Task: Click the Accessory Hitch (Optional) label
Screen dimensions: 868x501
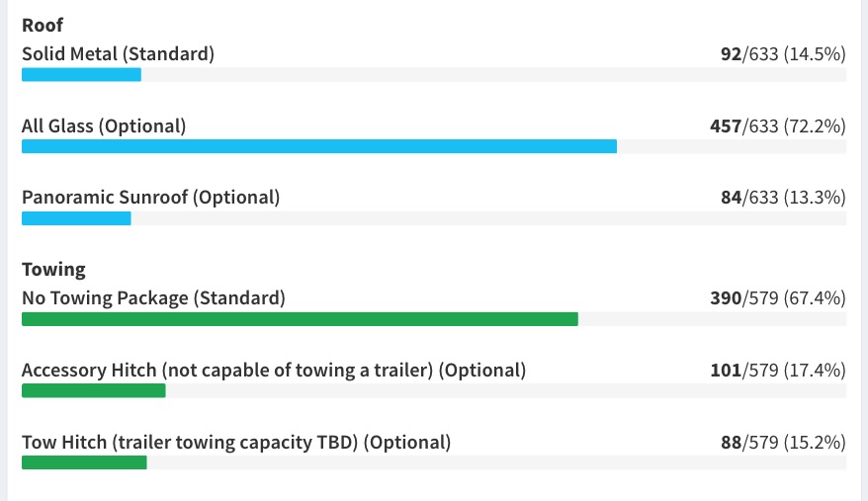Action: (274, 371)
